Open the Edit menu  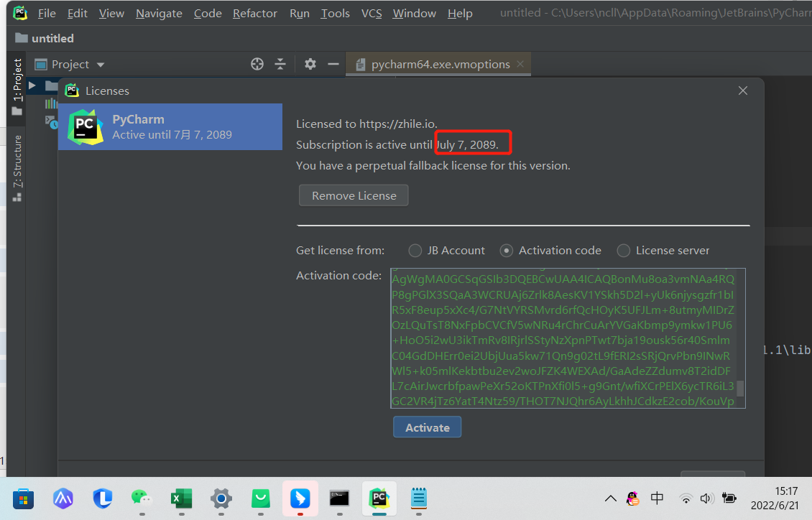coord(77,14)
